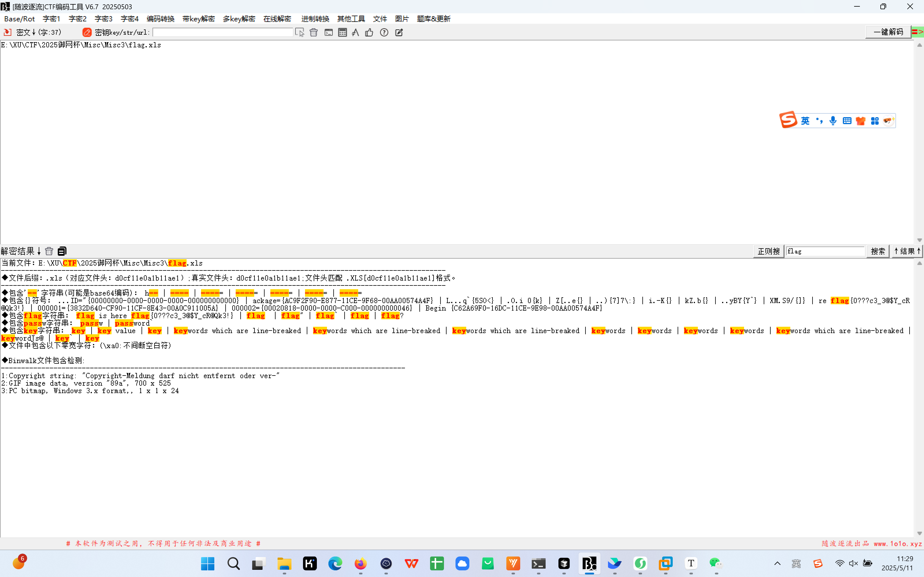Open the 字密3 menu
Image resolution: width=924 pixels, height=577 pixels.
coord(103,19)
